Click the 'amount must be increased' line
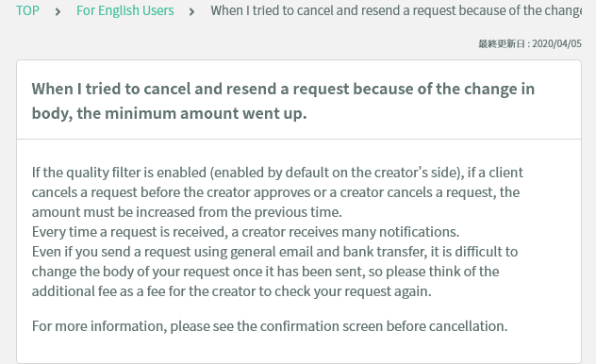The image size is (596, 364). coord(187,212)
